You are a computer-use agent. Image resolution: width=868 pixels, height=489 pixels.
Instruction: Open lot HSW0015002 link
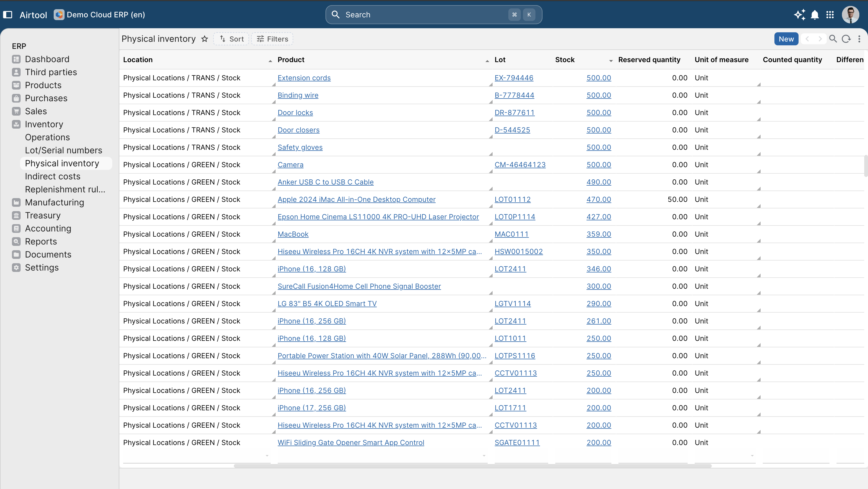[519, 251]
